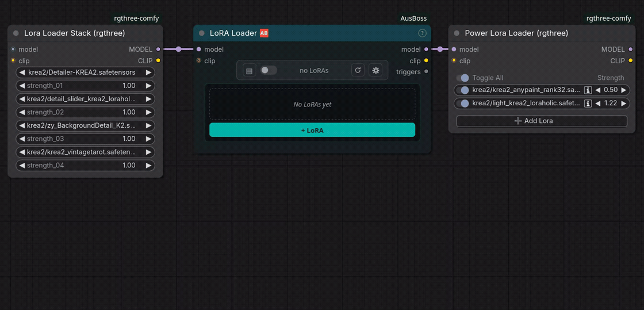Refresh the LoRA list in LoRA Loader
Viewport: 644px width, 310px height.
pos(358,70)
